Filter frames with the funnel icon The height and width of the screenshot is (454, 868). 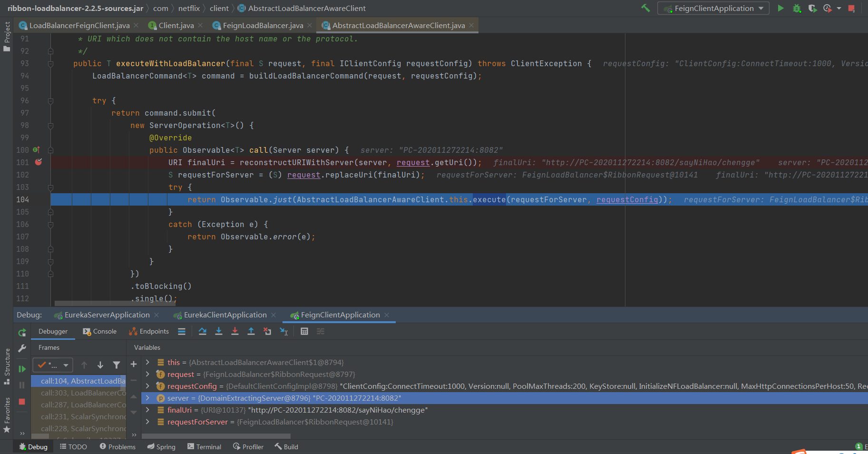117,365
